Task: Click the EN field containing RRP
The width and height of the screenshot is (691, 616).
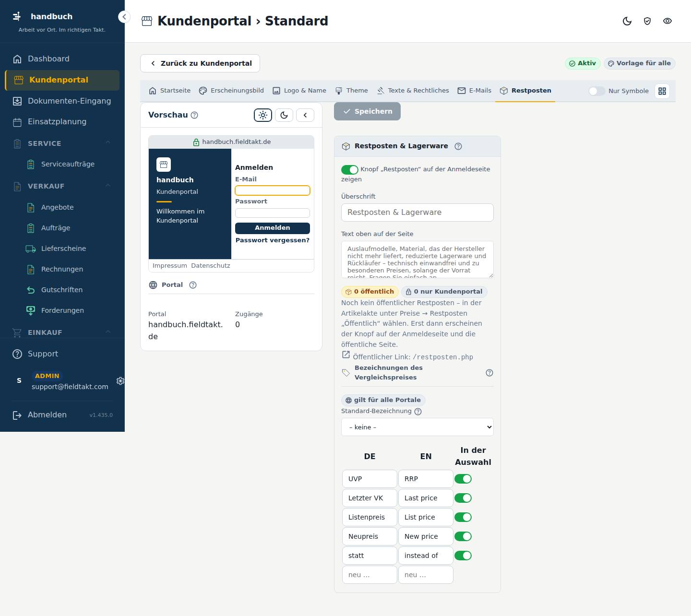Action: [x=426, y=479]
